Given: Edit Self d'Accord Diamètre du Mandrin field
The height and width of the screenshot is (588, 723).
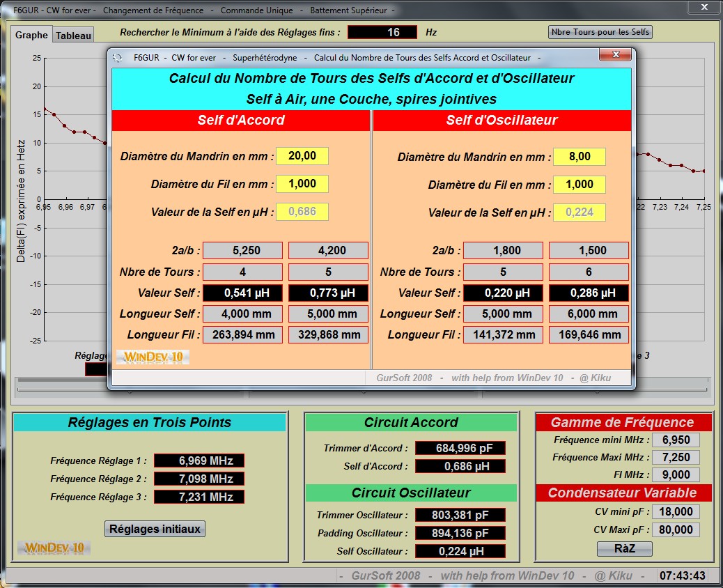Looking at the screenshot, I should [x=302, y=156].
